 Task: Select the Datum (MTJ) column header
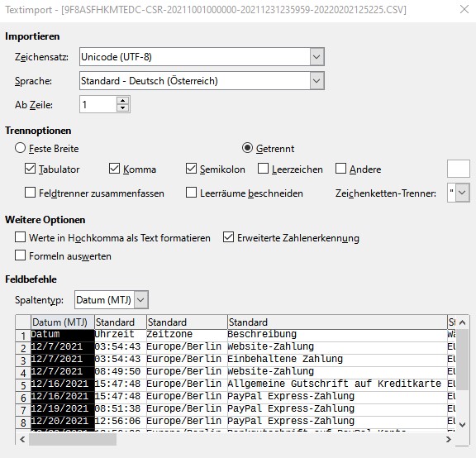[x=63, y=322]
